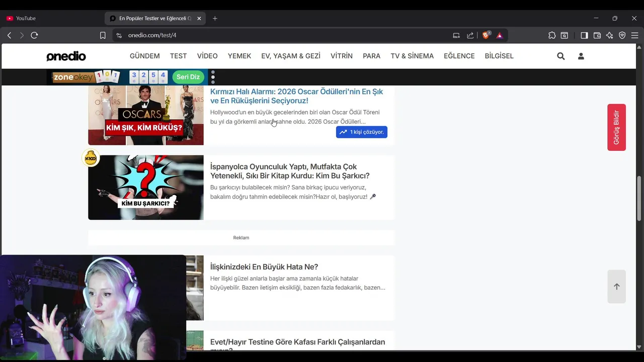Viewport: 644px width, 362px height.
Task: Open the Brave VPN shield icon
Action: 622,35
